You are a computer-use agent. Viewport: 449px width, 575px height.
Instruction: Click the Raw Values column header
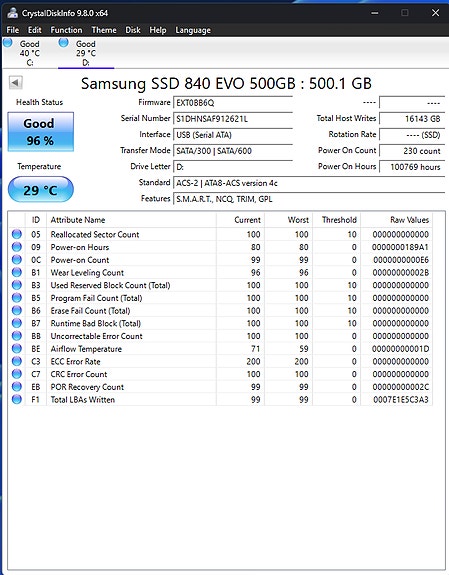click(397, 220)
